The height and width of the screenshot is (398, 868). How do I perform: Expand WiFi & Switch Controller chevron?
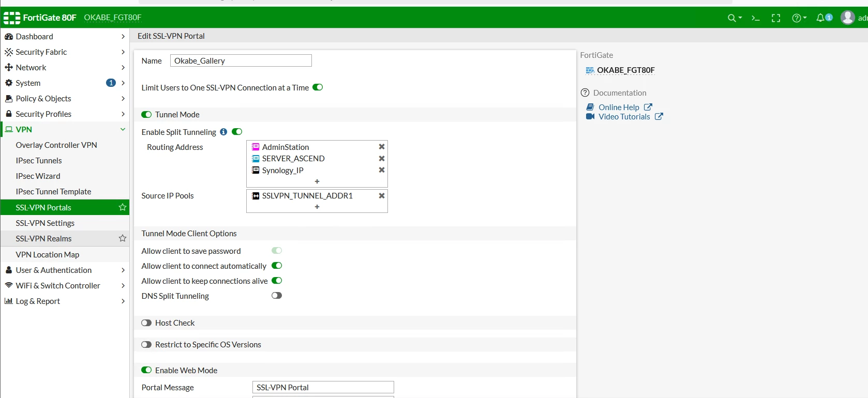pos(123,286)
